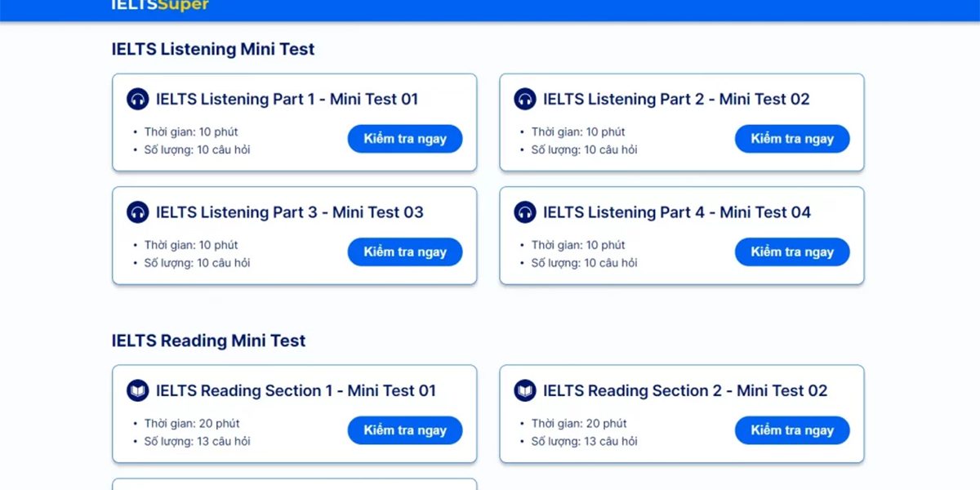The width and height of the screenshot is (980, 490).
Task: Open IELTS Listening Part 2 - Mini Test 02 title
Action: [676, 100]
